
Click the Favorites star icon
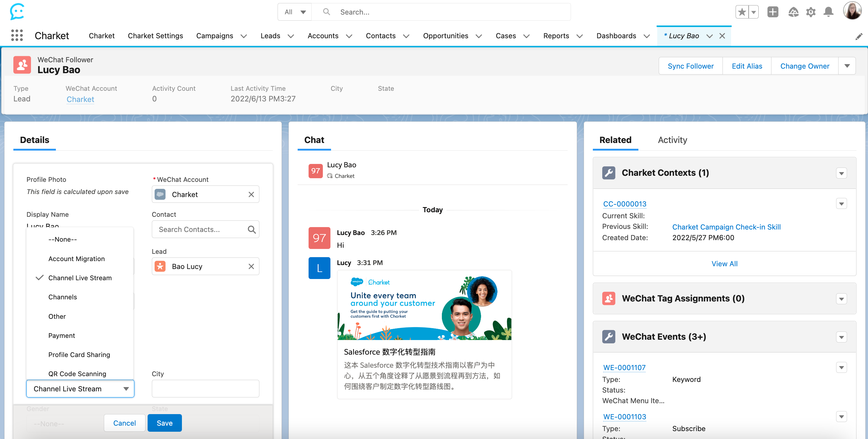(x=742, y=12)
